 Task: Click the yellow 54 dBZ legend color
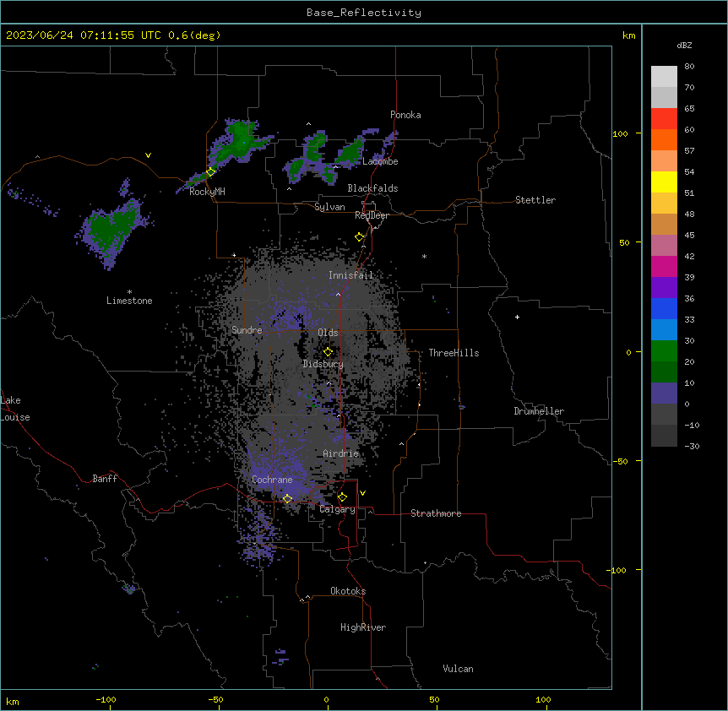pos(664,182)
